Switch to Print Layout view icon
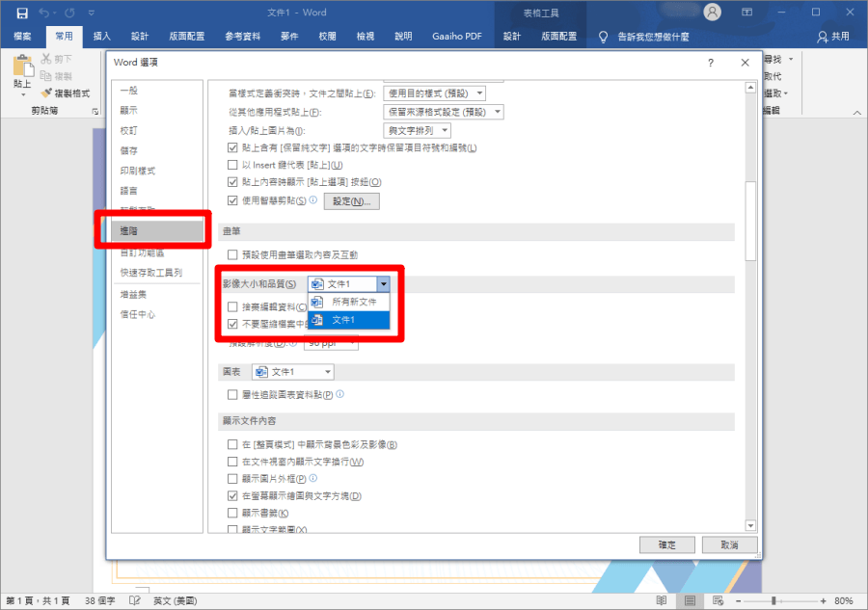 tap(690, 600)
